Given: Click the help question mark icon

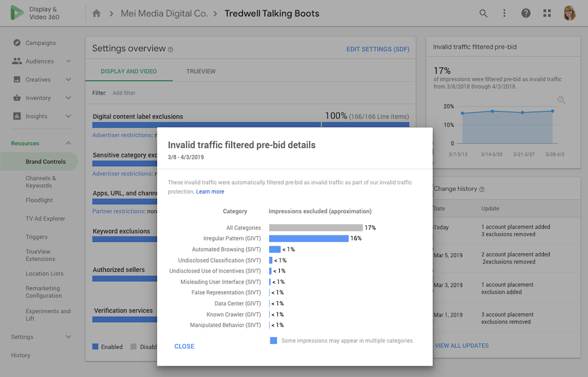Looking at the screenshot, I should click(526, 14).
